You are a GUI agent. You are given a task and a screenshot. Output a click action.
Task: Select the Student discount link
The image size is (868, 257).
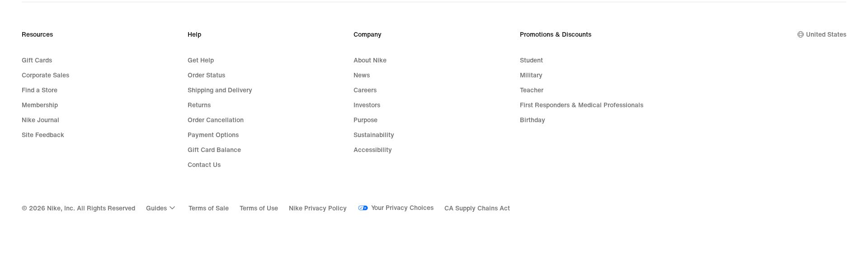click(531, 60)
